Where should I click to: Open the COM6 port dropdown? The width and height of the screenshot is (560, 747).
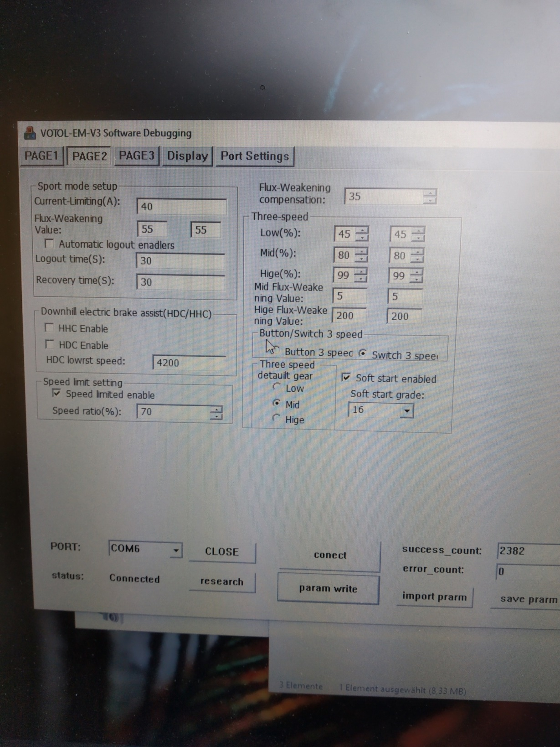click(x=175, y=550)
